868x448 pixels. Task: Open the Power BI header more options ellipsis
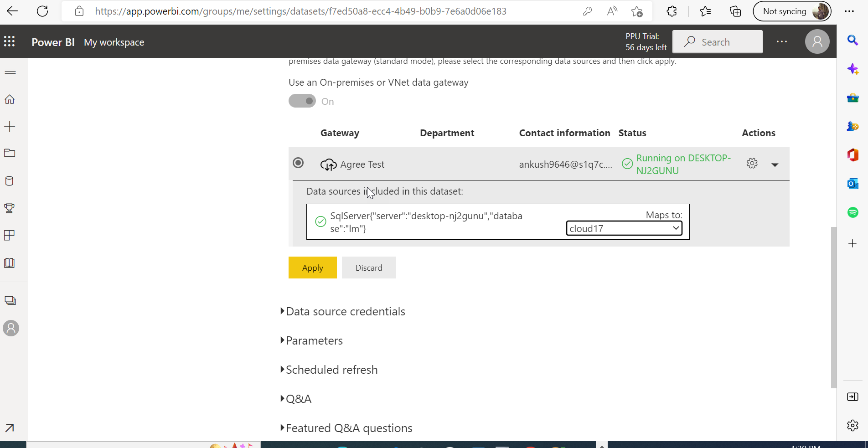click(x=782, y=42)
